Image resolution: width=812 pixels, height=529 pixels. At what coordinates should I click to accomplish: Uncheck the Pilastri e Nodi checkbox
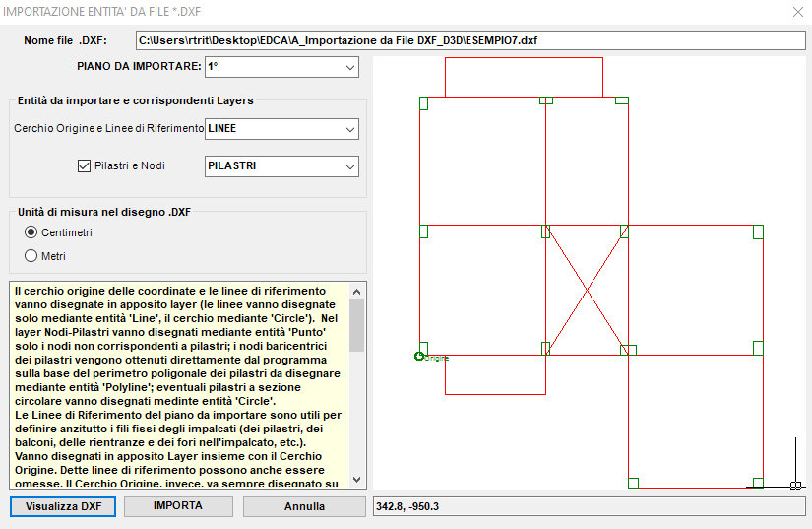[84, 165]
